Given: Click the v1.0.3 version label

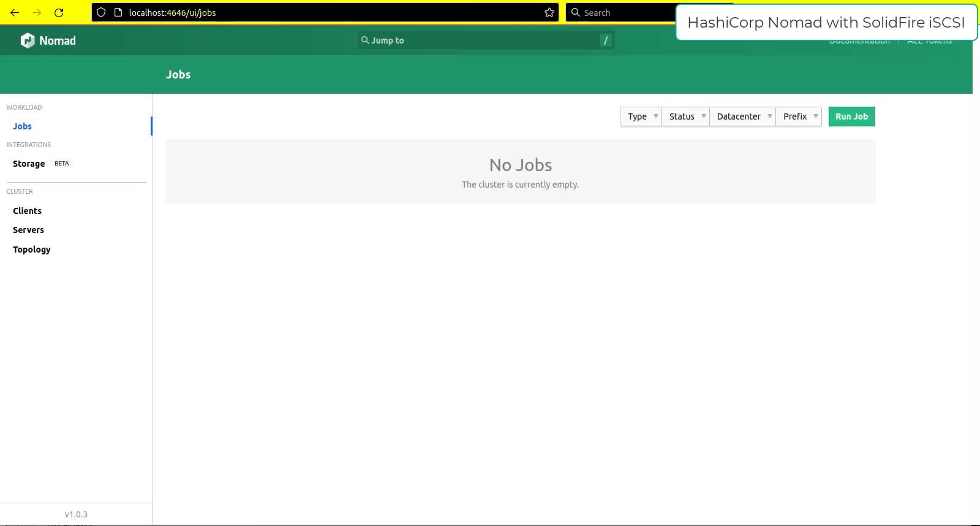Looking at the screenshot, I should (x=76, y=514).
